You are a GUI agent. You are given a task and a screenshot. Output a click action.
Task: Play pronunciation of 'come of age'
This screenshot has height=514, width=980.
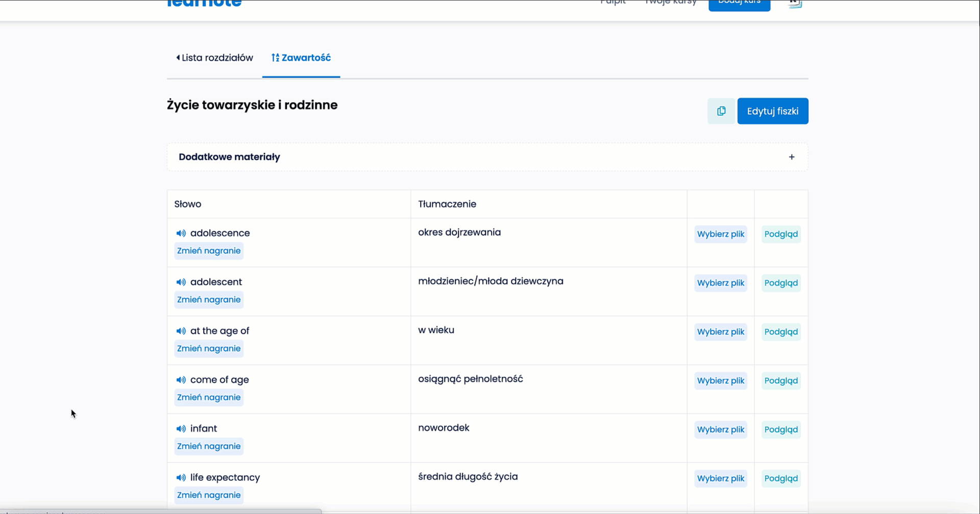pos(181,380)
